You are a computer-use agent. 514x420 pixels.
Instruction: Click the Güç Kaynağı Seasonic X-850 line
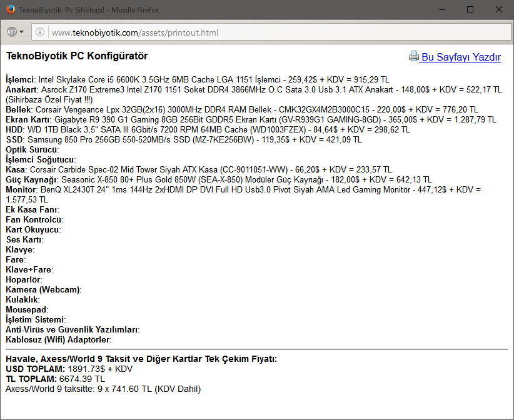pos(219,179)
